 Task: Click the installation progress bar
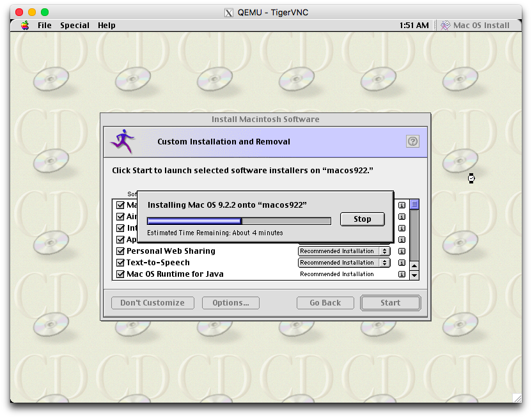[239, 221]
